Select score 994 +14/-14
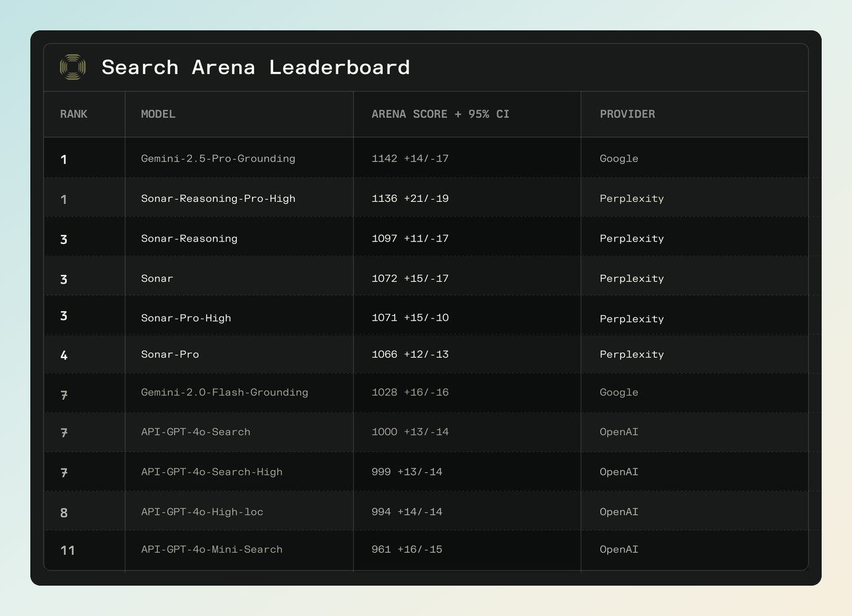This screenshot has width=852, height=616. [x=407, y=512]
